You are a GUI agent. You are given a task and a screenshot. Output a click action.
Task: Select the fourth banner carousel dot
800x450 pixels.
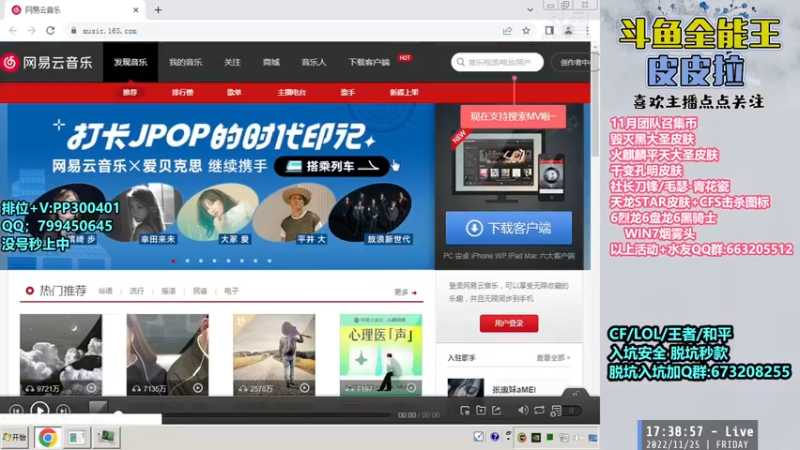(215, 261)
